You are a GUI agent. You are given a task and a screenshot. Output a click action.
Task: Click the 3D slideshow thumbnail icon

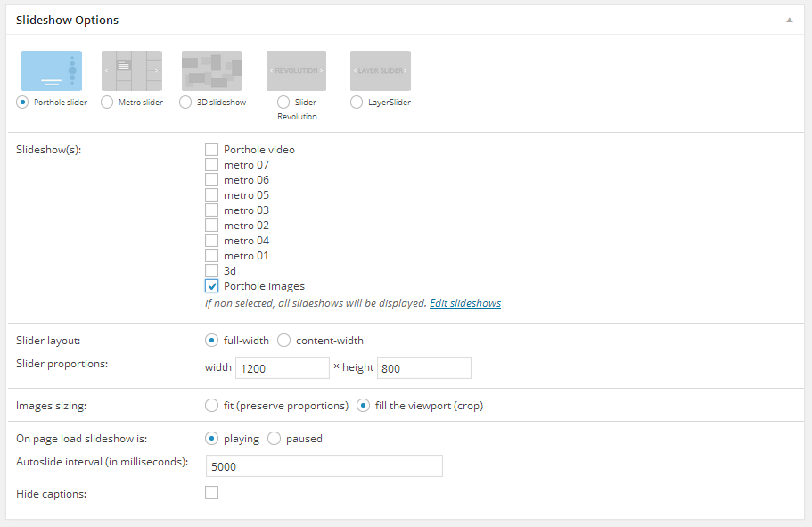[212, 70]
